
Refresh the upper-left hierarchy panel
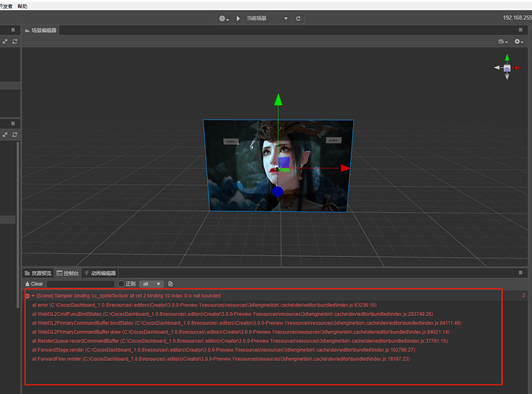tap(15, 42)
